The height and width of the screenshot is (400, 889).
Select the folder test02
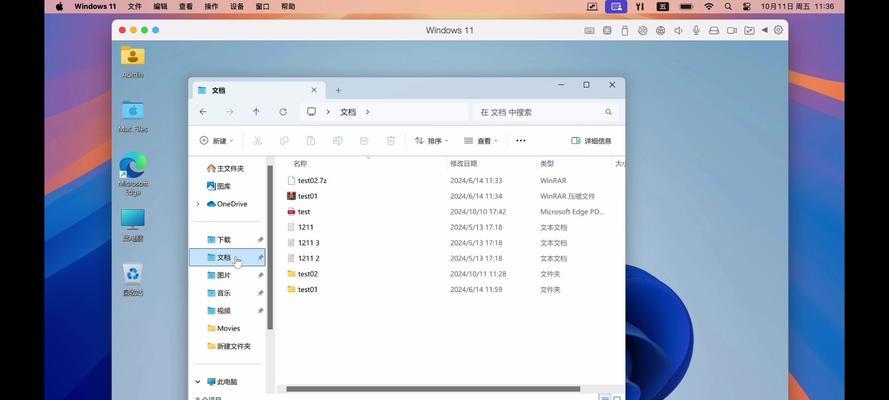click(x=302, y=274)
